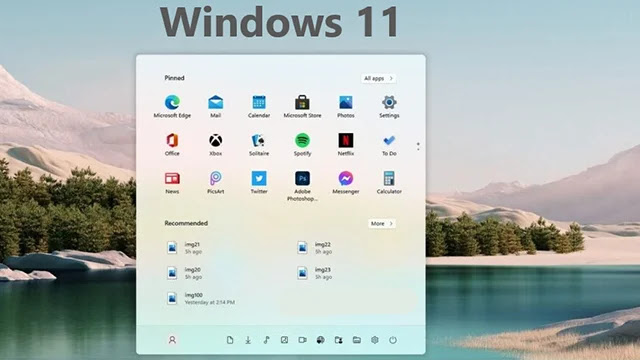Screen dimensions: 640x360
Task: Launch the Office app
Action: click(172, 144)
